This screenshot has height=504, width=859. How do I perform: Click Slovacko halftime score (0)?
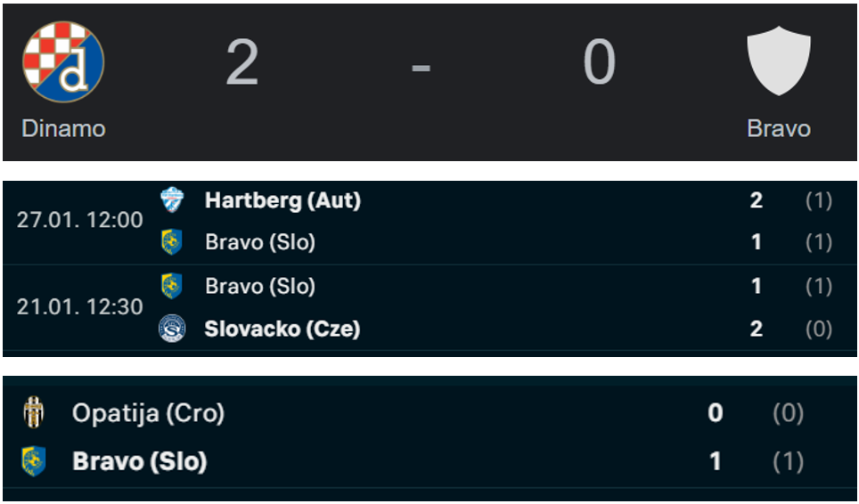[819, 329]
